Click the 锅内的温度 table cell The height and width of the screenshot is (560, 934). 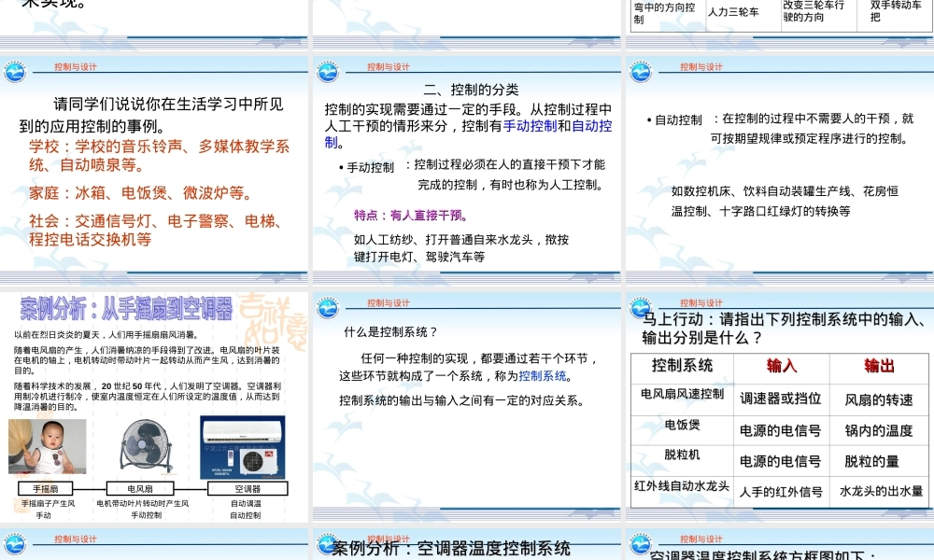coord(879,430)
